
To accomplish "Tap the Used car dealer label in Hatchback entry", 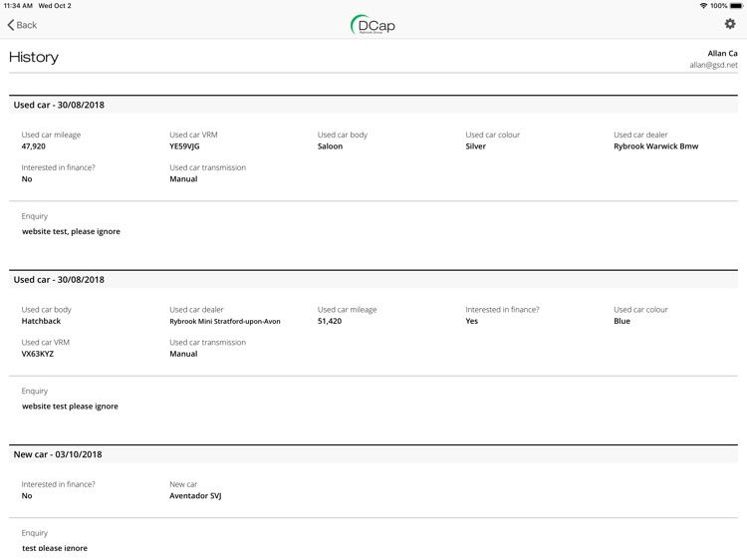I will 196,310.
